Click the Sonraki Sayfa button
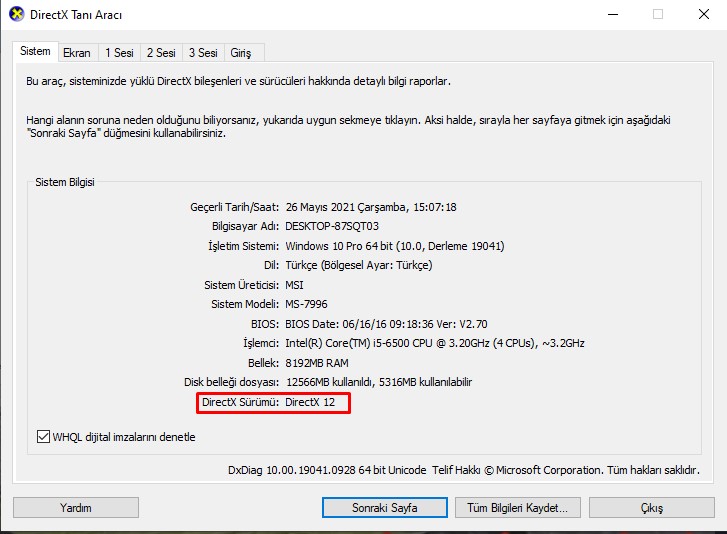Screen dimensions: 727x534 point(385,508)
